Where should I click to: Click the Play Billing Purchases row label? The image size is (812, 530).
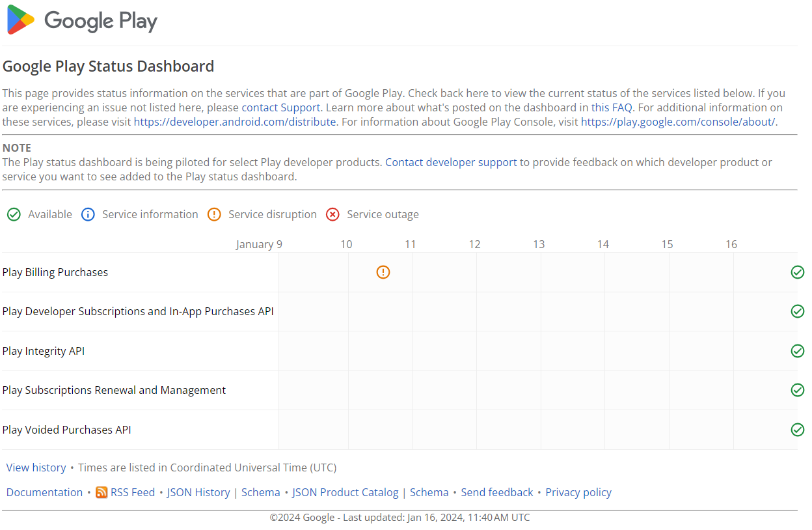pos(55,272)
